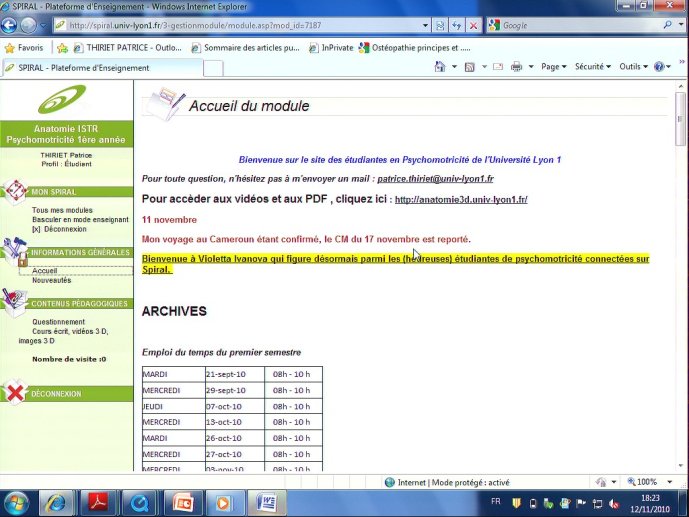
Task: Click the browser Forward arrow button
Action: (29, 25)
